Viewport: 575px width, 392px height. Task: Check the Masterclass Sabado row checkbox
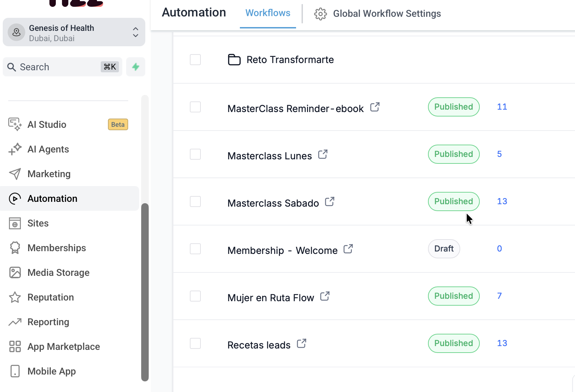195,201
